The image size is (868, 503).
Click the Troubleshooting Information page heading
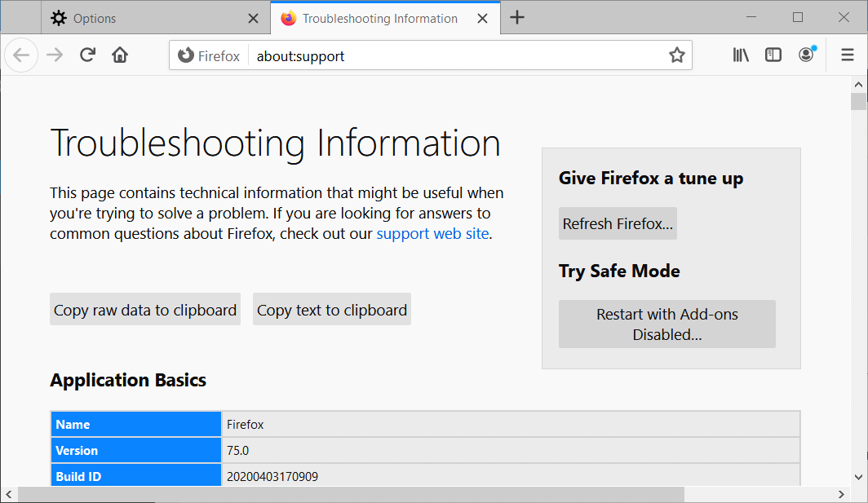[x=275, y=143]
